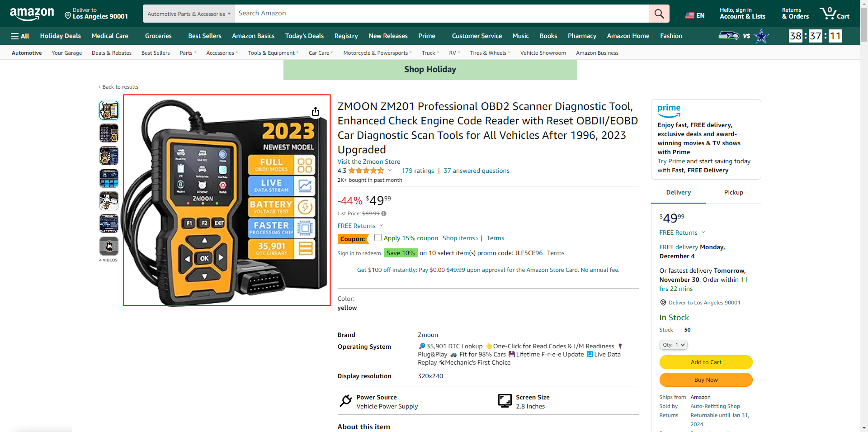The width and height of the screenshot is (868, 432).
Task: Open Best Sellers in the main nav
Action: pos(205,36)
